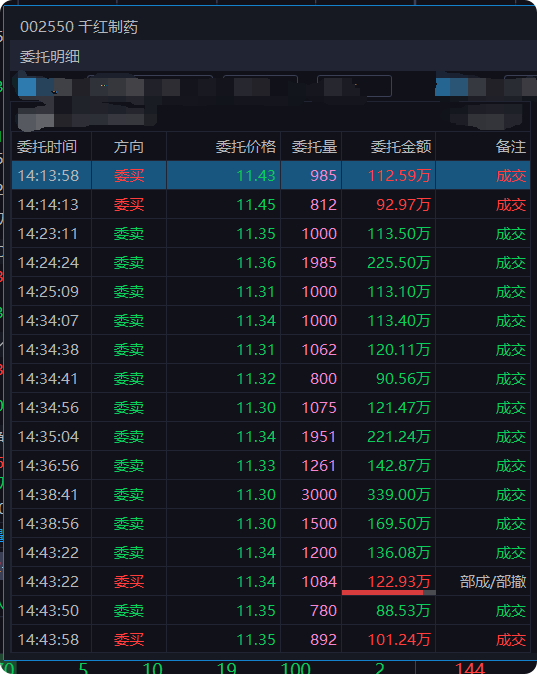Click the 339.00万 amount cell
The width and height of the screenshot is (537, 674).
[x=399, y=495]
